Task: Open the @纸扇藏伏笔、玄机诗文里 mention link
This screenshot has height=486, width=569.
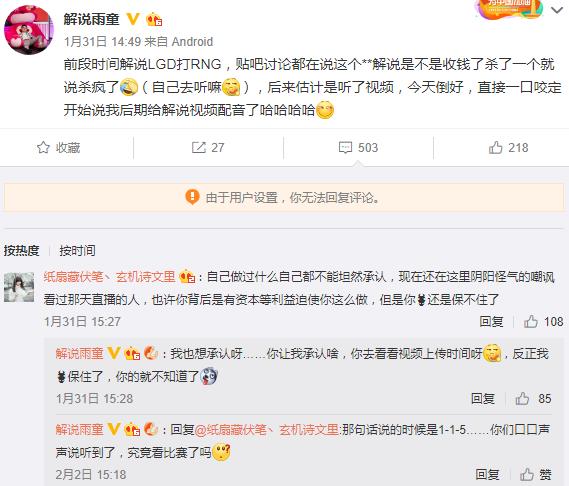Action: pyautogui.click(x=267, y=430)
